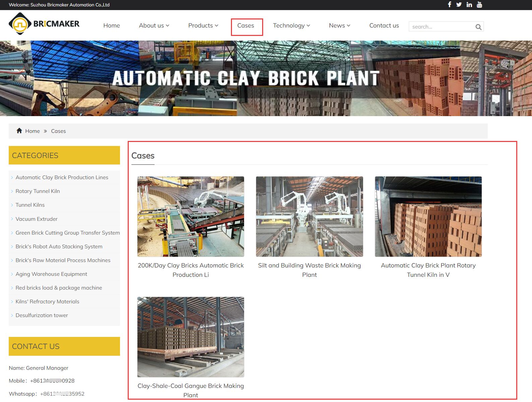Open Clay-Shale-Coal Gangue plant image
Image resolution: width=532 pixels, height=402 pixels.
(x=191, y=337)
